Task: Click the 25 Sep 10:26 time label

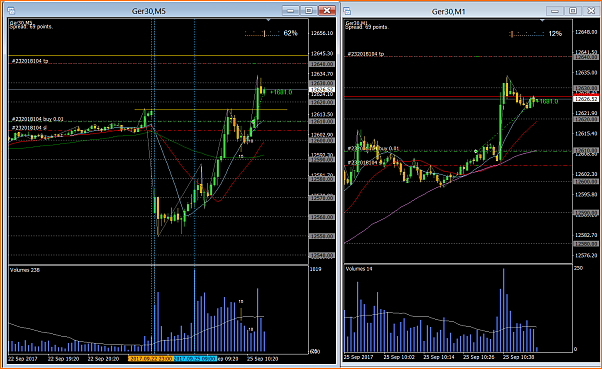Action: (x=478, y=357)
